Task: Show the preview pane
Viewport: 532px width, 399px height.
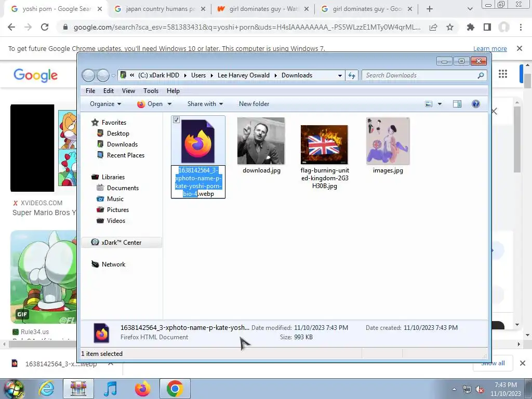Action: click(x=457, y=104)
